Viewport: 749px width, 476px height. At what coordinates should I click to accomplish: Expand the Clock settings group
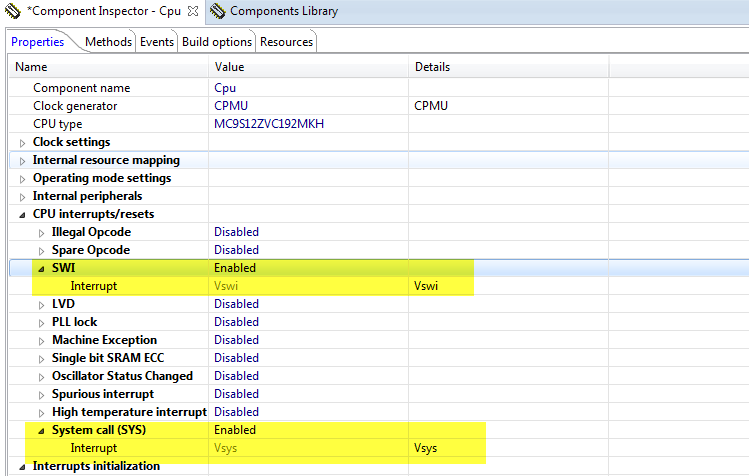click(x=22, y=143)
